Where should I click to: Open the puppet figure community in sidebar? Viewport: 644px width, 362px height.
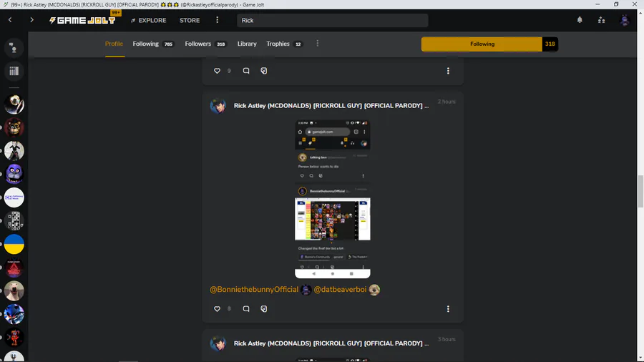14,151
